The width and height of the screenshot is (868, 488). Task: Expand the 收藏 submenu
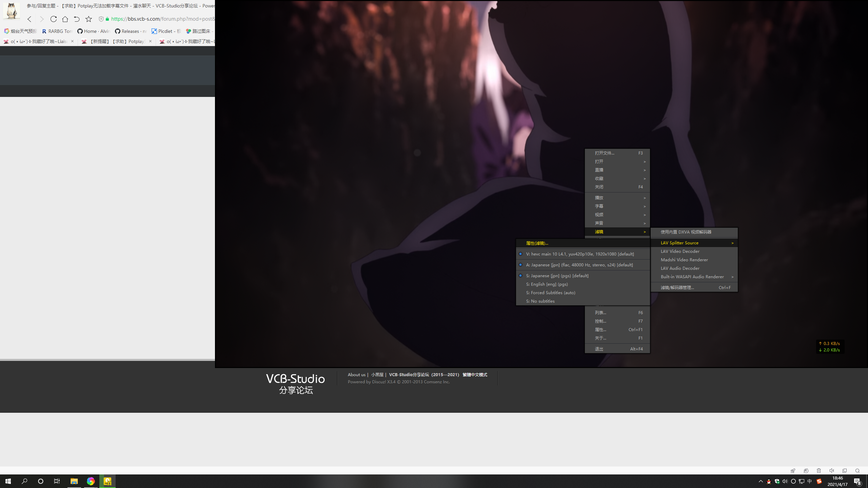click(617, 179)
